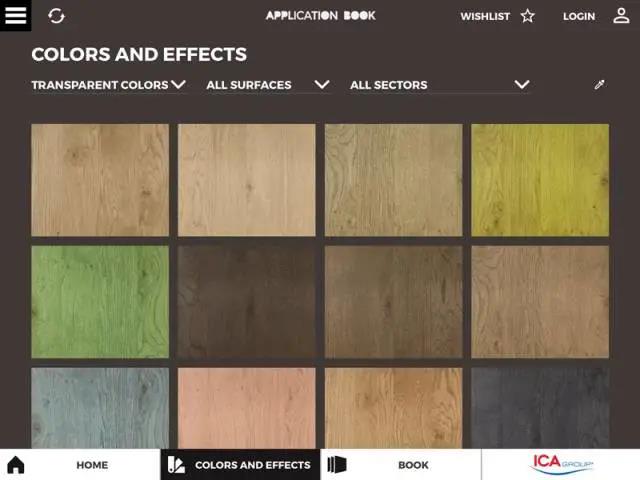This screenshot has height=480, width=640.
Task: Click the Application Book title
Action: pyautogui.click(x=320, y=16)
